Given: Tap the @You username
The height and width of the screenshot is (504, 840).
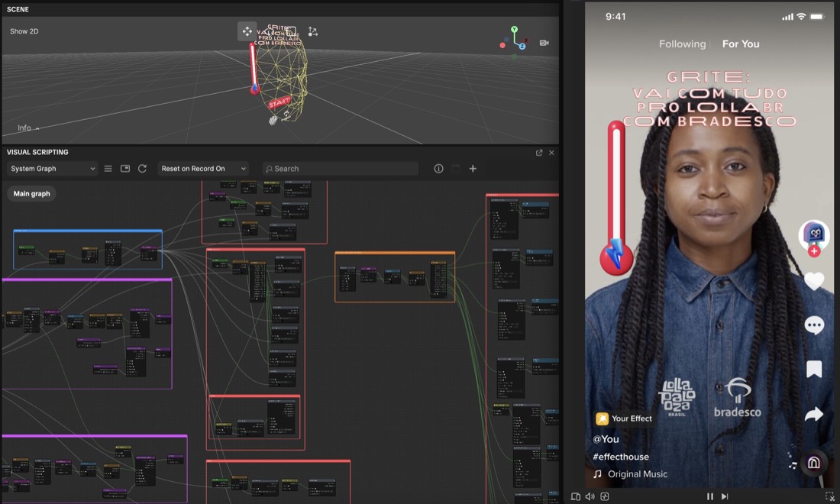Looking at the screenshot, I should pyautogui.click(x=606, y=439).
